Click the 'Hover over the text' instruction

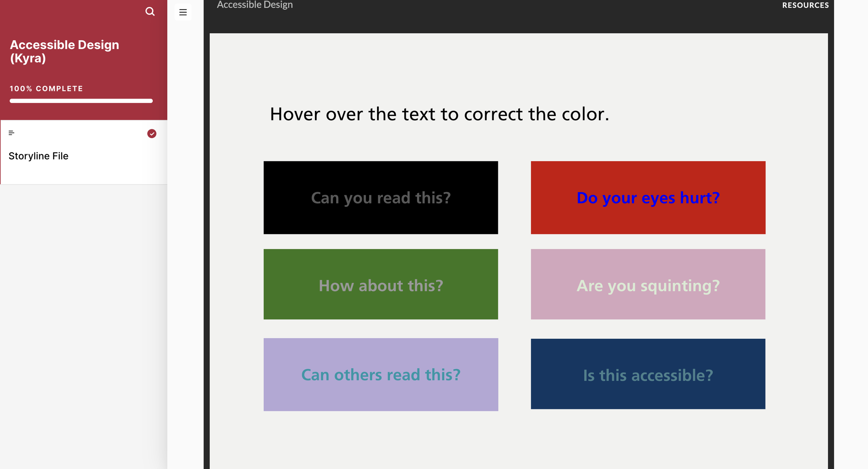pos(440,114)
